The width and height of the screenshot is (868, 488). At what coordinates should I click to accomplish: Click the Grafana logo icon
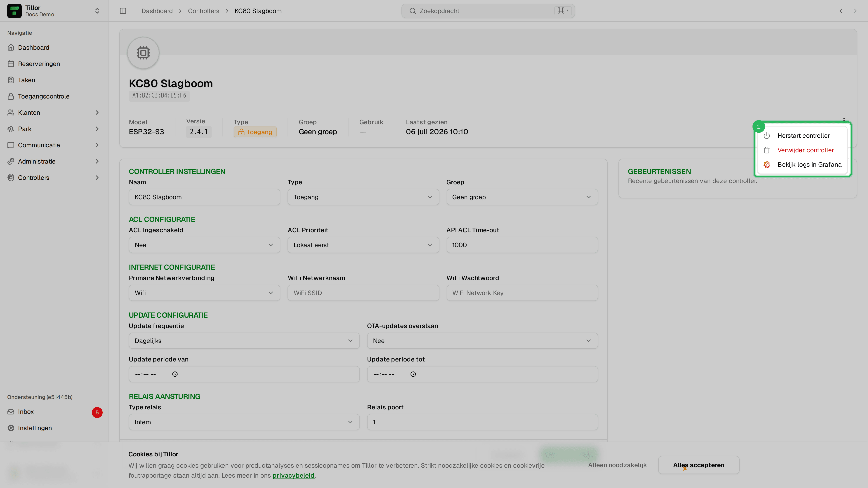pyautogui.click(x=767, y=165)
